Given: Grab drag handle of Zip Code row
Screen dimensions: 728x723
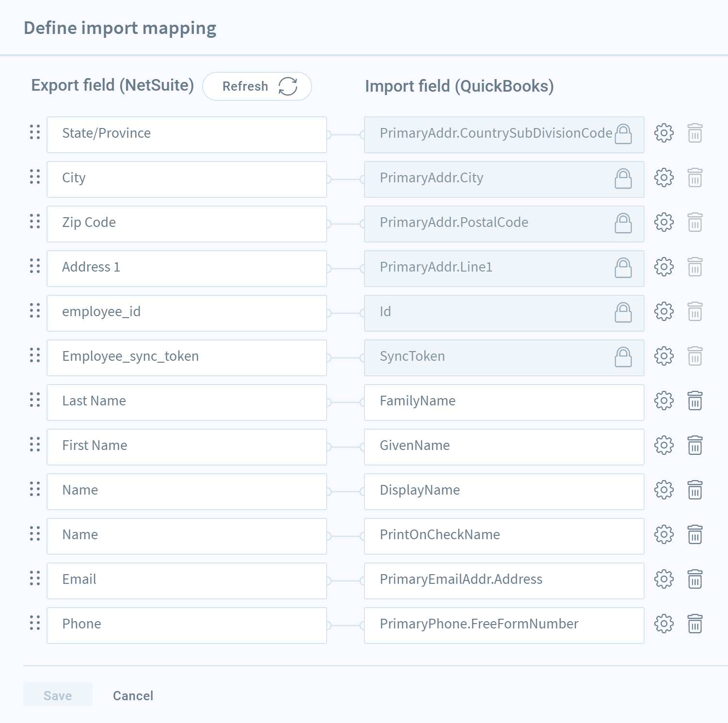Looking at the screenshot, I should [x=35, y=221].
